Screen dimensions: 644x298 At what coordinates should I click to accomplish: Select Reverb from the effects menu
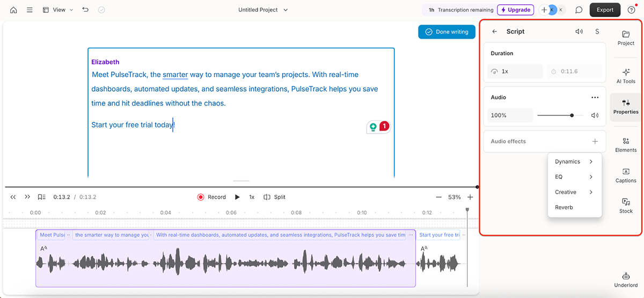pyautogui.click(x=564, y=207)
